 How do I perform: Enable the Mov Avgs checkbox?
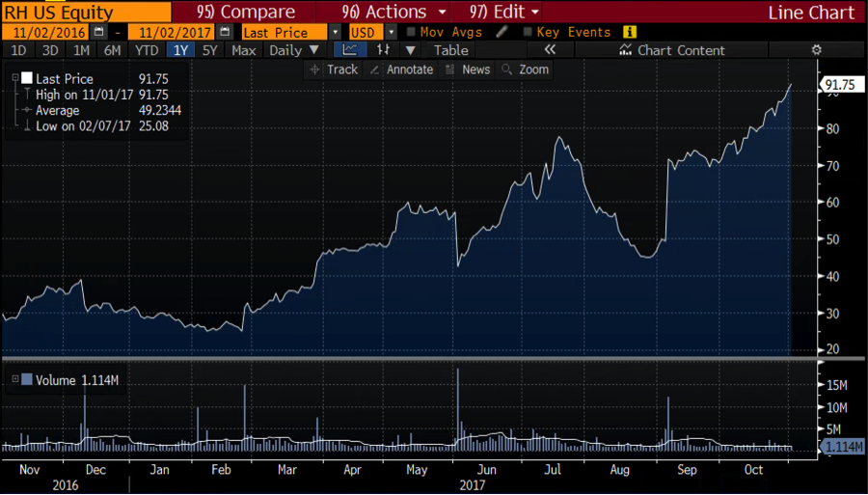[x=412, y=32]
